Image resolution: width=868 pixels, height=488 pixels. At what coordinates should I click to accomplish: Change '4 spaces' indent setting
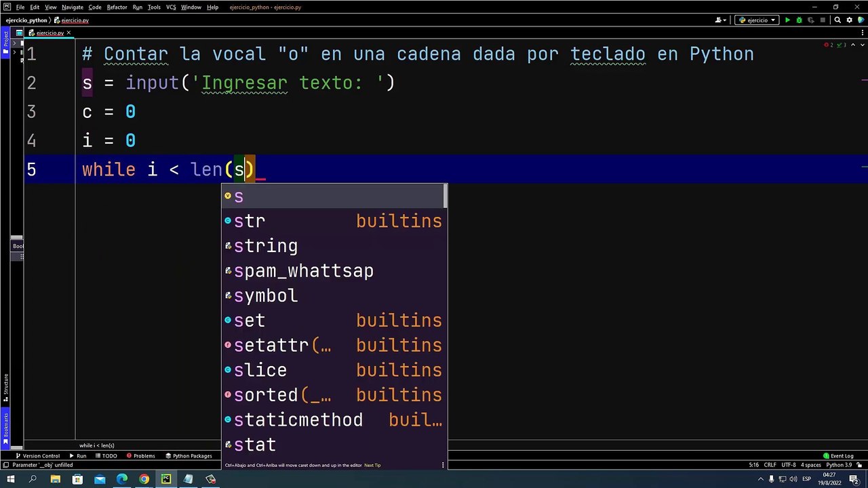click(x=811, y=465)
